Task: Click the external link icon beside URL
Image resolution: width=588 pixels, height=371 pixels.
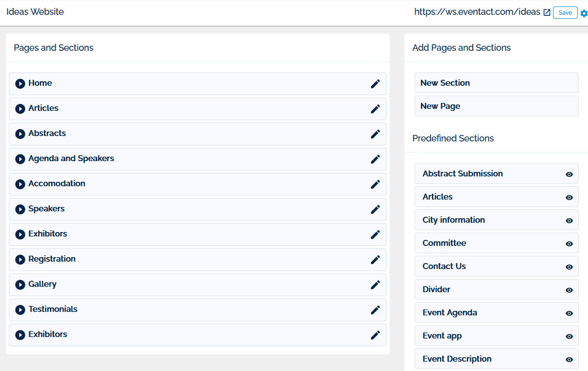Action: 547,13
